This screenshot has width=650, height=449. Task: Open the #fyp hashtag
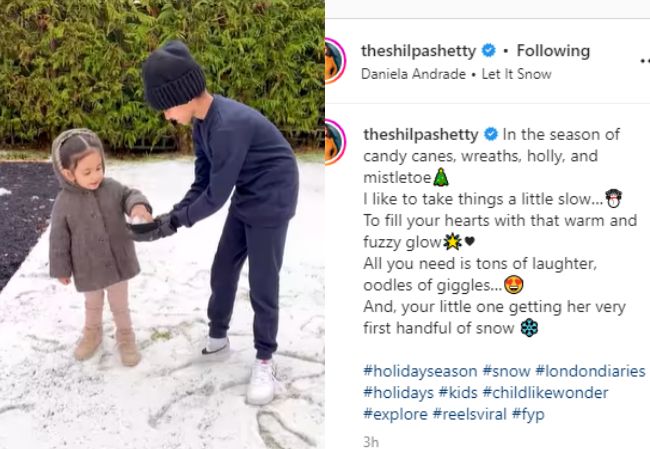tap(528, 414)
